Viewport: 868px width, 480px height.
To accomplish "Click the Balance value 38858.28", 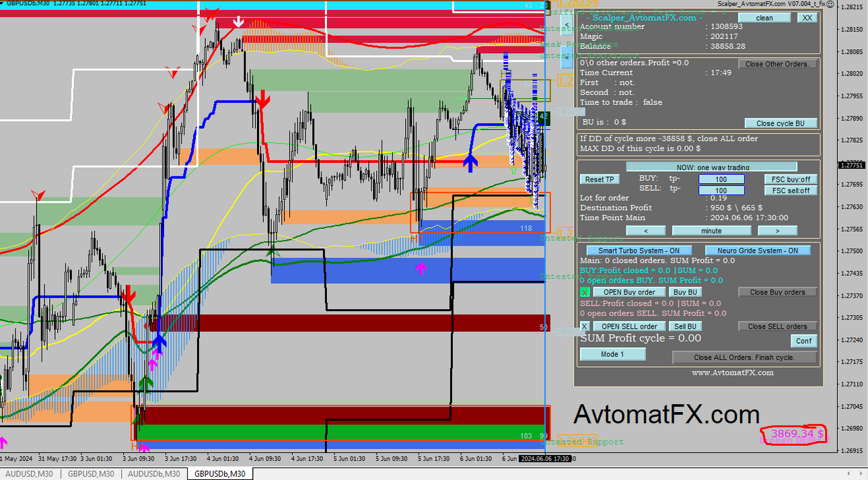I will [727, 46].
